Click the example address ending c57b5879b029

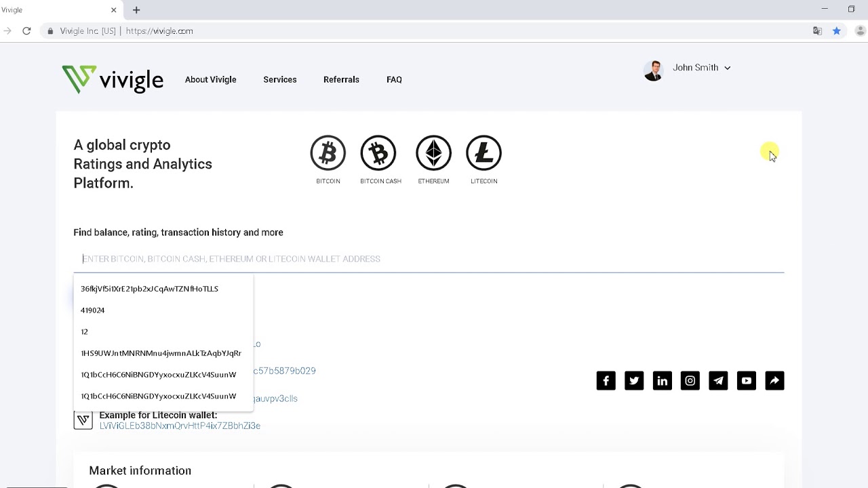click(285, 371)
